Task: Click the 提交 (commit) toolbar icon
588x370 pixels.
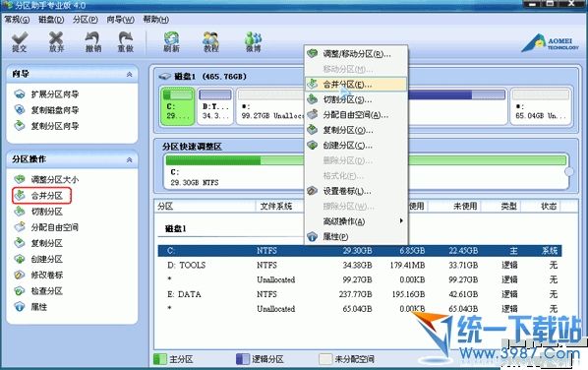Action: [x=20, y=41]
